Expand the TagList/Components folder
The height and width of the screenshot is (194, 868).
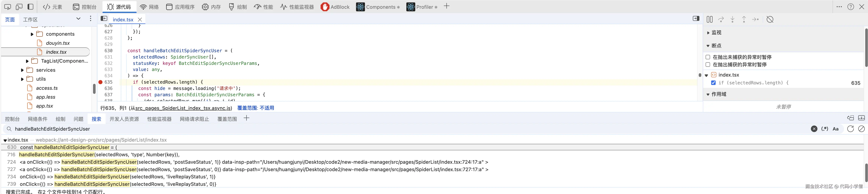[27, 61]
